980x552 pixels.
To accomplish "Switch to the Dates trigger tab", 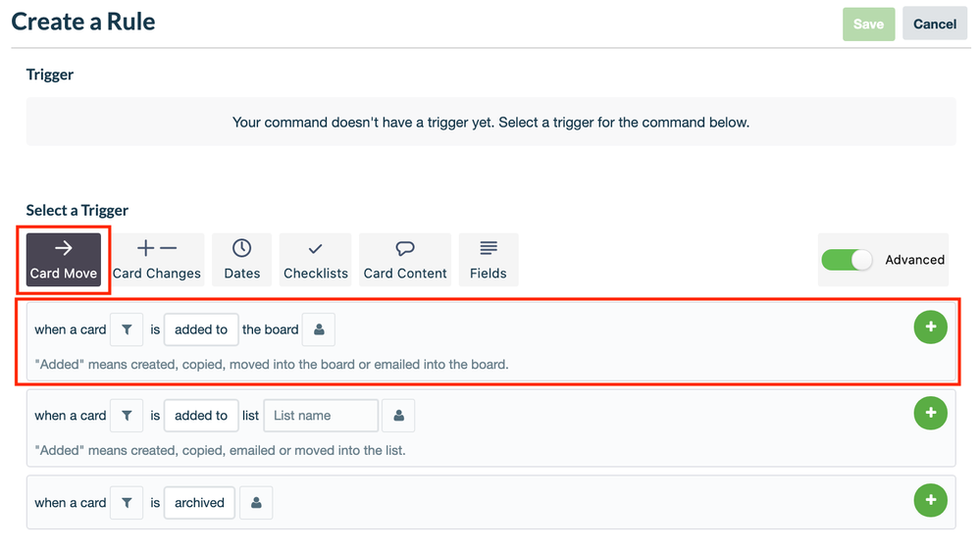I will pos(241,260).
